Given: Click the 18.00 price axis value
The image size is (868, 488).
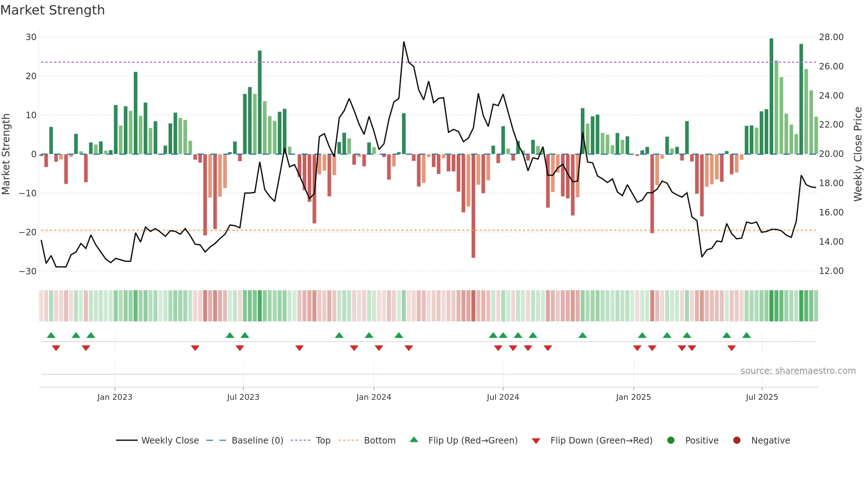Looking at the screenshot, I should (831, 183).
